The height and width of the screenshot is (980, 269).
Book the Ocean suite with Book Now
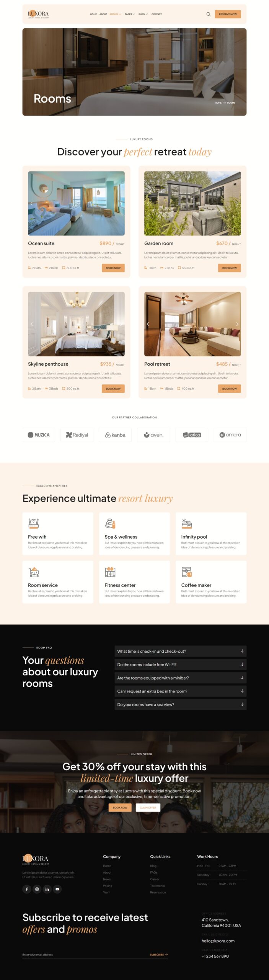click(x=113, y=268)
